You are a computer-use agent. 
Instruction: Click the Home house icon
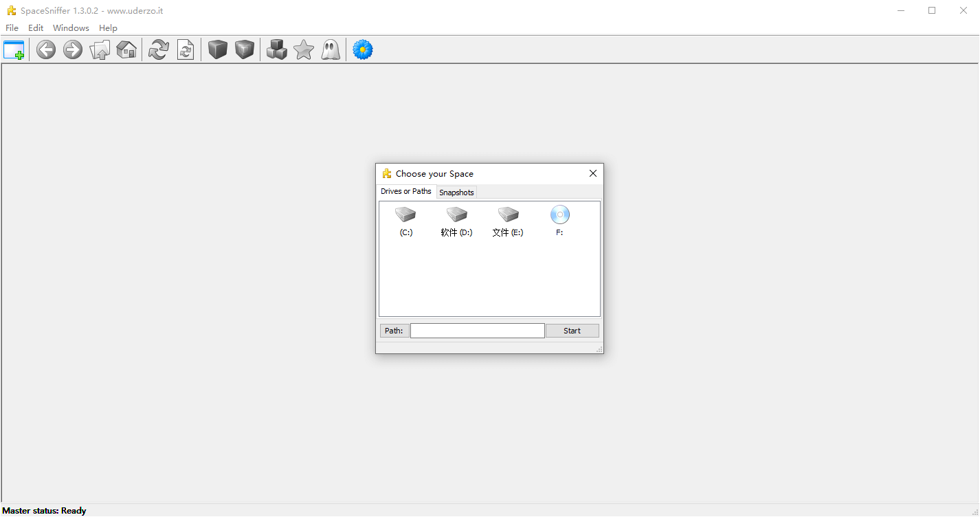[x=126, y=50]
